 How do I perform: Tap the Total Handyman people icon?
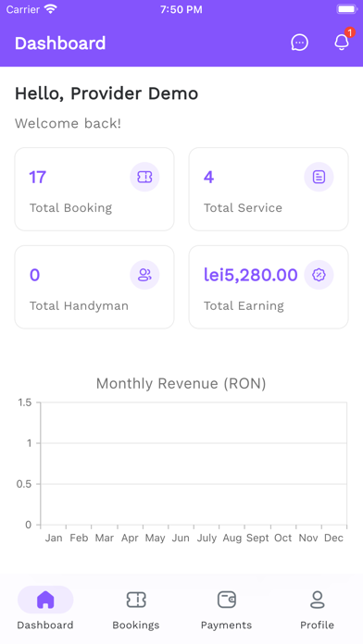click(x=144, y=275)
